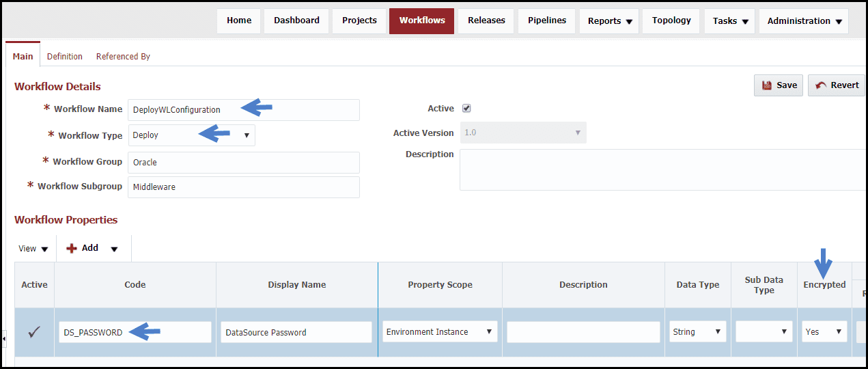This screenshot has width=868, height=369.
Task: Click the Description text area
Action: point(662,169)
